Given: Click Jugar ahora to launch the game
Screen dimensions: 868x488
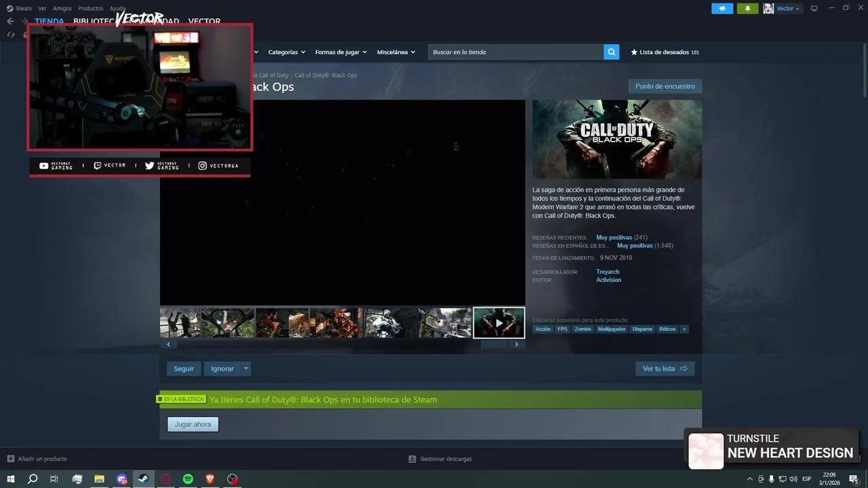Looking at the screenshot, I should [x=193, y=424].
